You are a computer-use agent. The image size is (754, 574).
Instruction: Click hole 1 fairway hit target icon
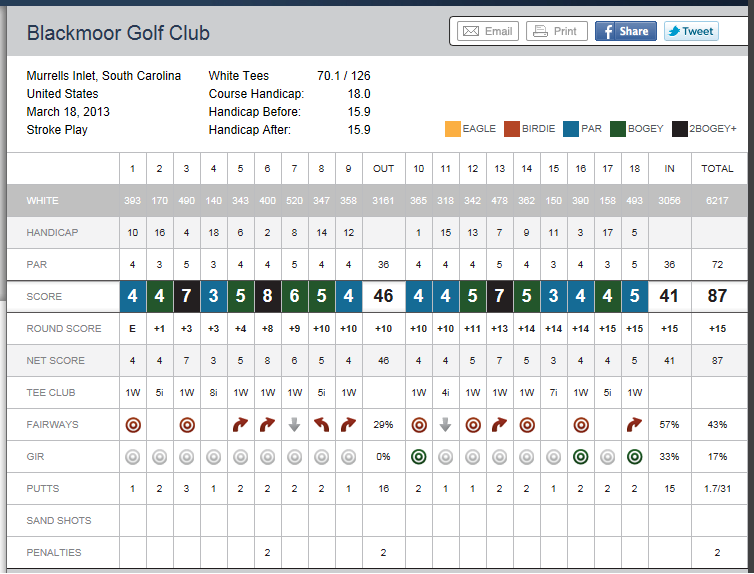tap(133, 425)
